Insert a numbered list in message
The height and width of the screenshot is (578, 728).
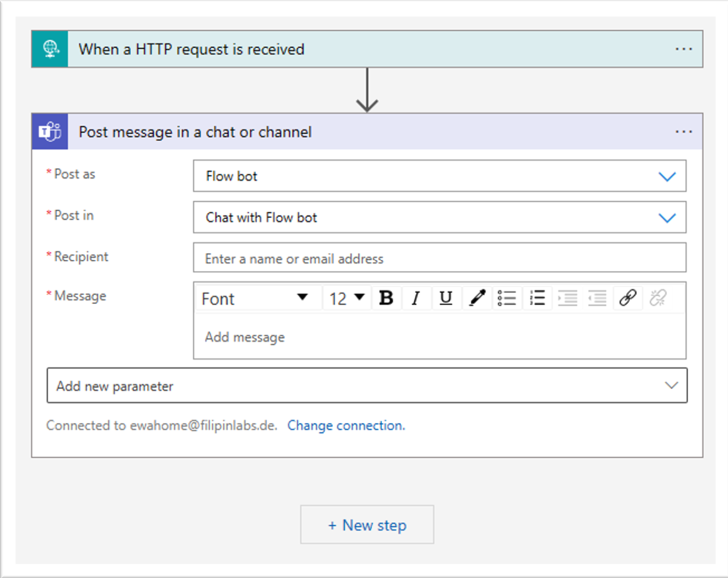click(537, 299)
